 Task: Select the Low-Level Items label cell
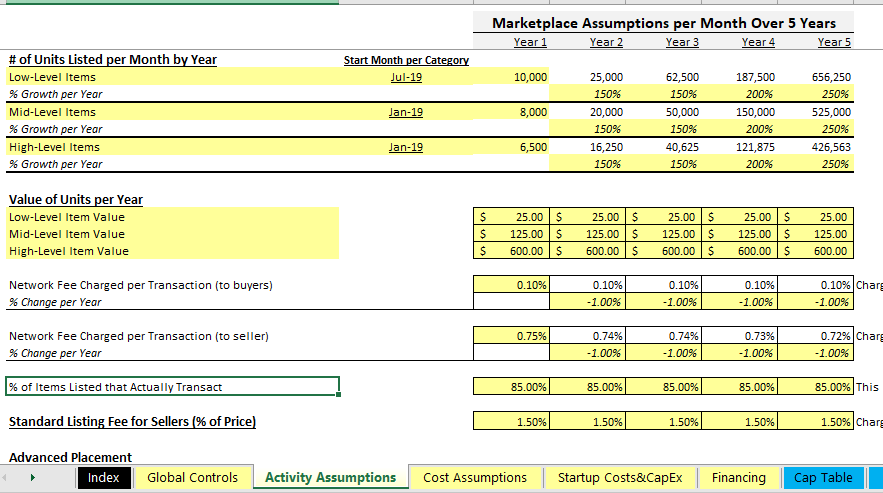pyautogui.click(x=172, y=77)
